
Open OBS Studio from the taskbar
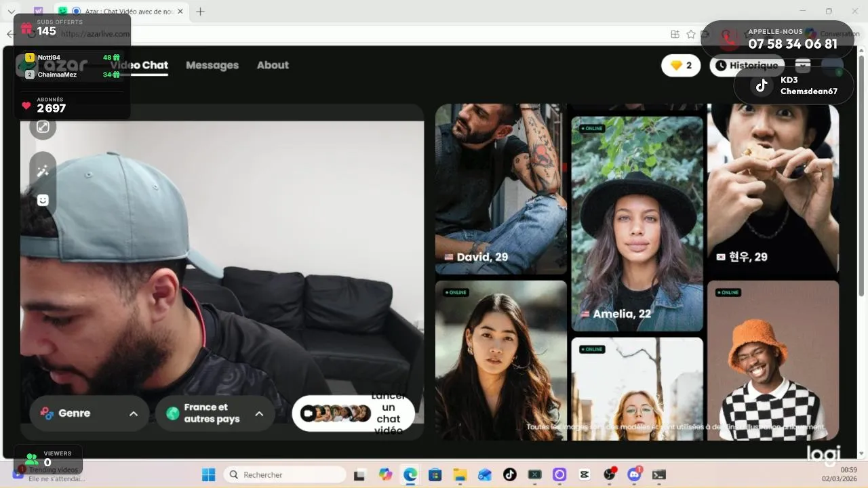coord(610,475)
